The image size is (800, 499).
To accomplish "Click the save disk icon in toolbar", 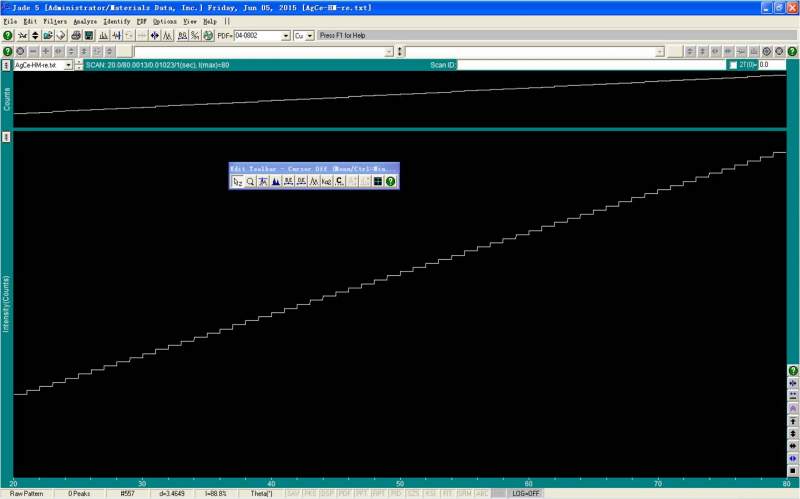I will click(89, 36).
